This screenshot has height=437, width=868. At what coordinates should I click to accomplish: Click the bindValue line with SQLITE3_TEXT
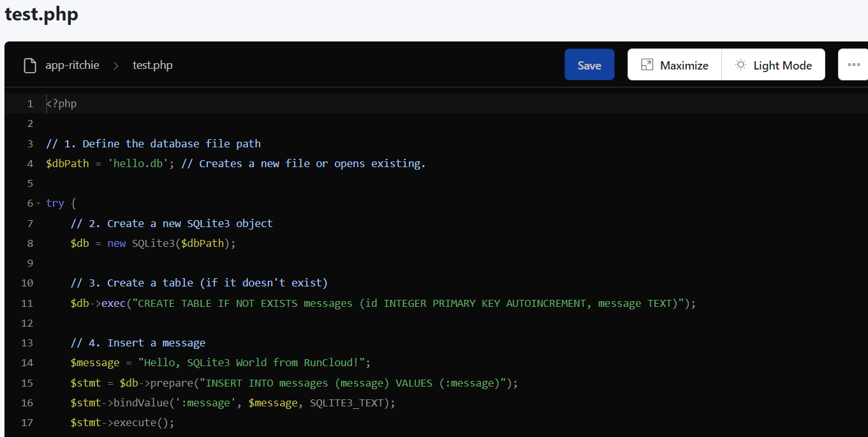(233, 403)
